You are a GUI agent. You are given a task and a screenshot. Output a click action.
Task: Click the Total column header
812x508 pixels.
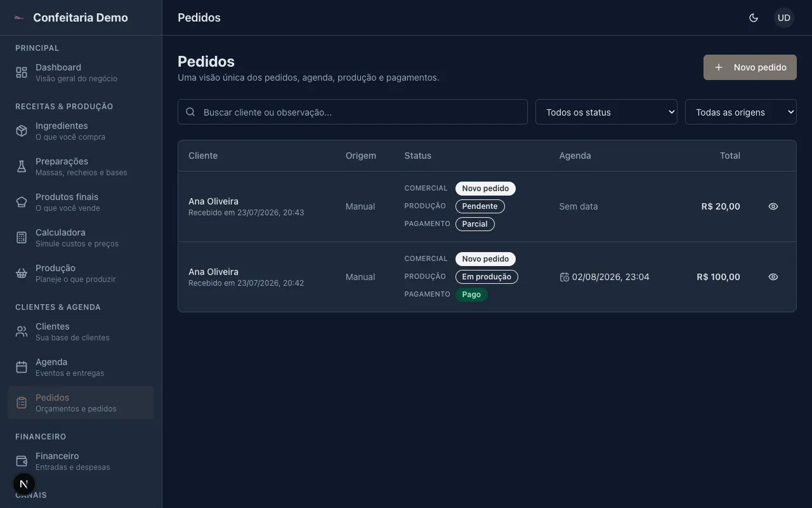(730, 156)
